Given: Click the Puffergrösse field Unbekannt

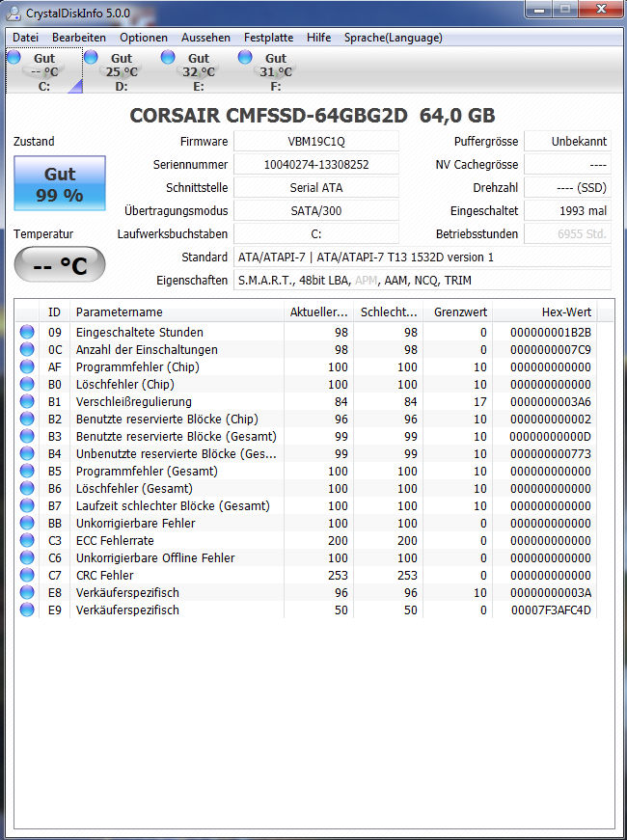Looking at the screenshot, I should (567, 142).
